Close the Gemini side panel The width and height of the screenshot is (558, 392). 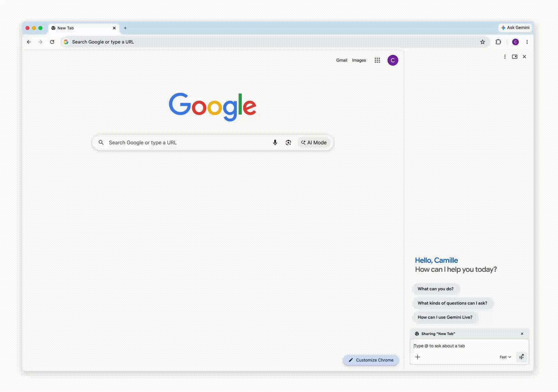click(x=524, y=57)
